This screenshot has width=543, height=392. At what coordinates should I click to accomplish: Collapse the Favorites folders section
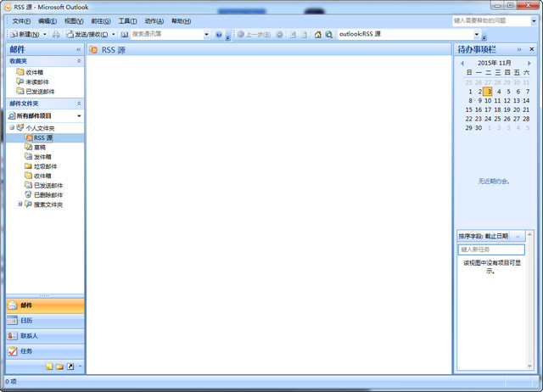pos(79,61)
